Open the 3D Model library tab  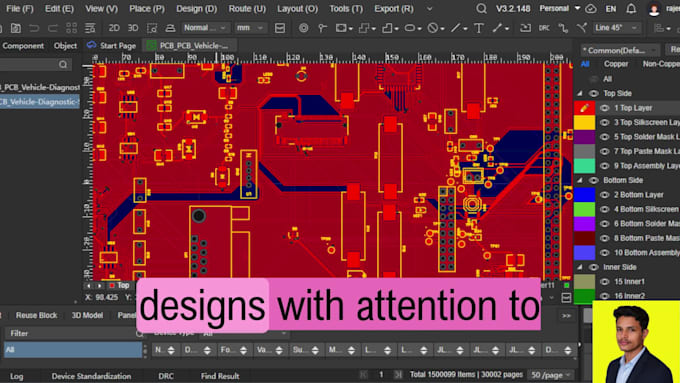coord(87,315)
